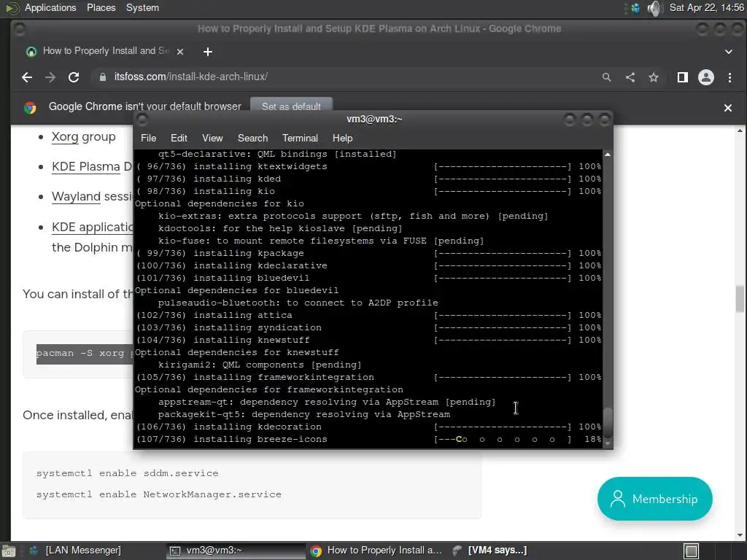Share this page via share icon
The image size is (747, 560).
[630, 77]
